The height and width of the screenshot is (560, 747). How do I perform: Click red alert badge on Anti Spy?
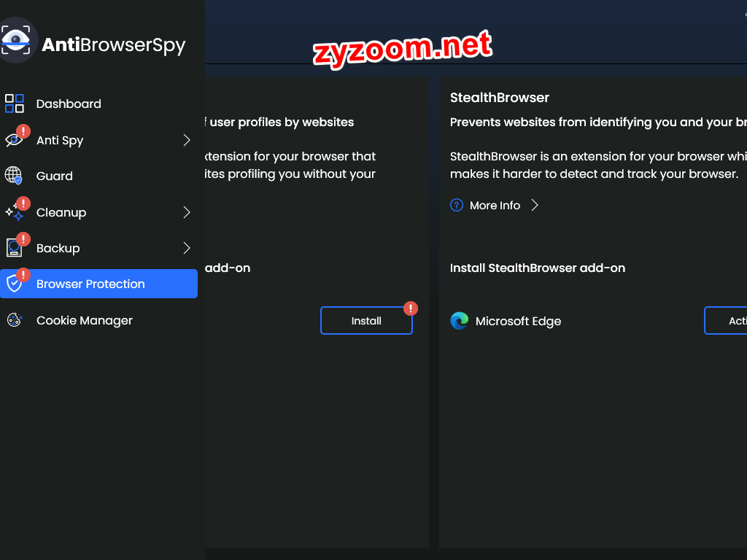pos(23,131)
